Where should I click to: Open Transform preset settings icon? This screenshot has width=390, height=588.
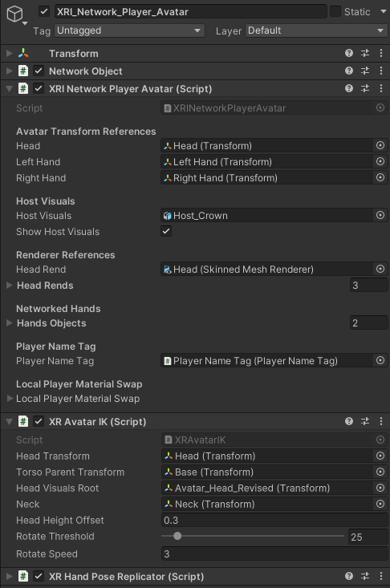tap(365, 53)
